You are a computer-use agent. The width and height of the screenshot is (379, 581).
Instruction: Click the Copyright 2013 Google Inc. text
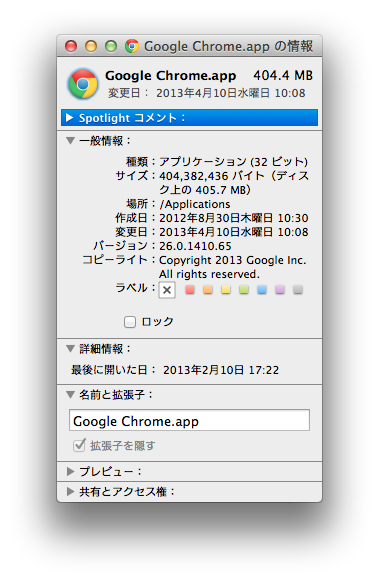233,260
